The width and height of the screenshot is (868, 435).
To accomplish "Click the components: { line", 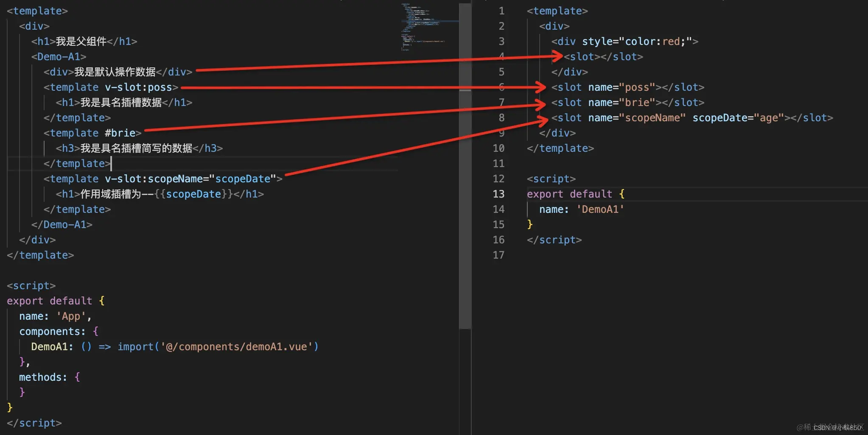I will 59,331.
